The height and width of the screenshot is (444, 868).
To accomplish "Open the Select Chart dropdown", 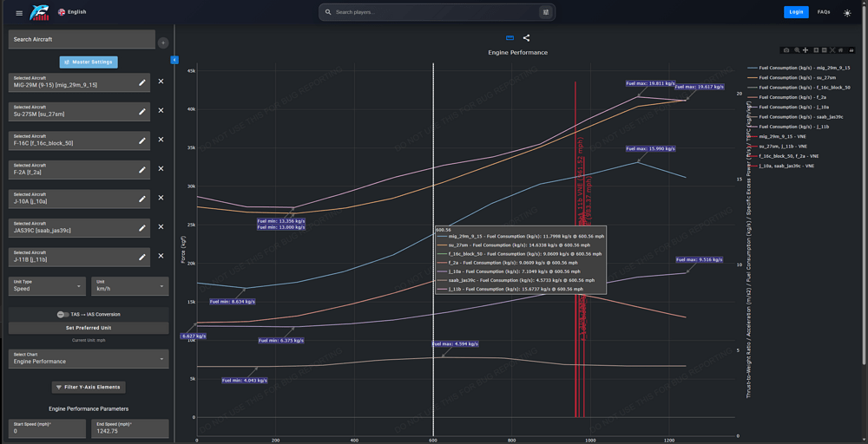I will [88, 358].
